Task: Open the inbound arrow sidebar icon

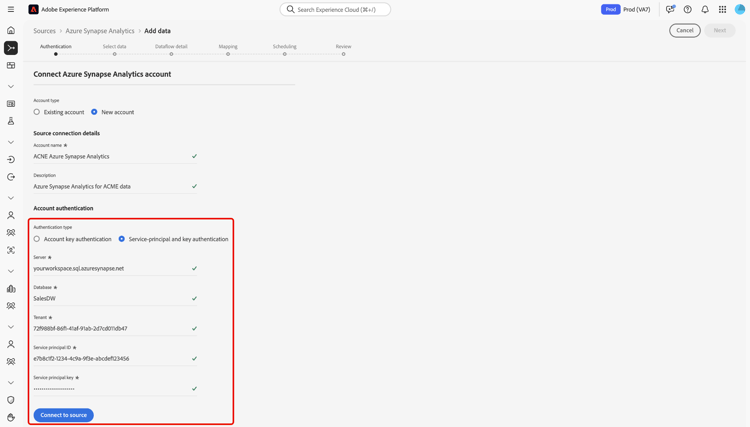Action: [x=11, y=160]
